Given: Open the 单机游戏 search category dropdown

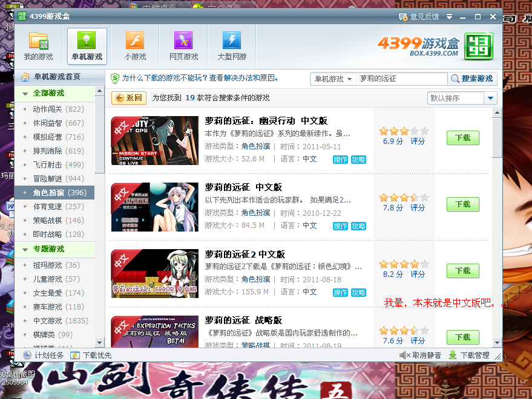Looking at the screenshot, I should click(x=333, y=79).
